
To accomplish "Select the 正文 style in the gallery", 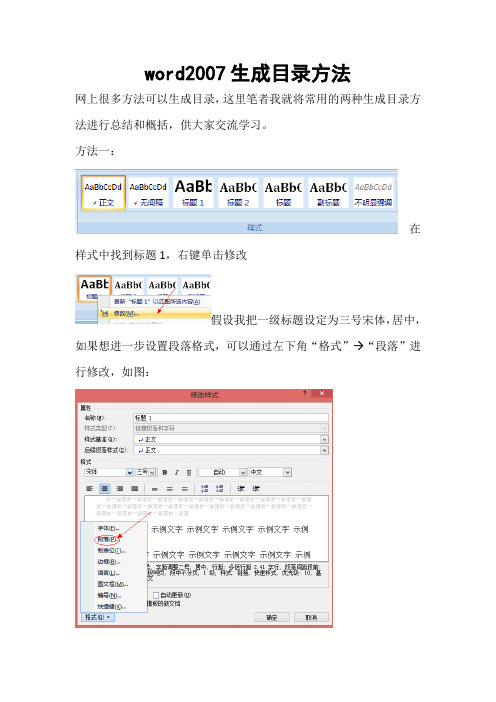I will pos(103,193).
